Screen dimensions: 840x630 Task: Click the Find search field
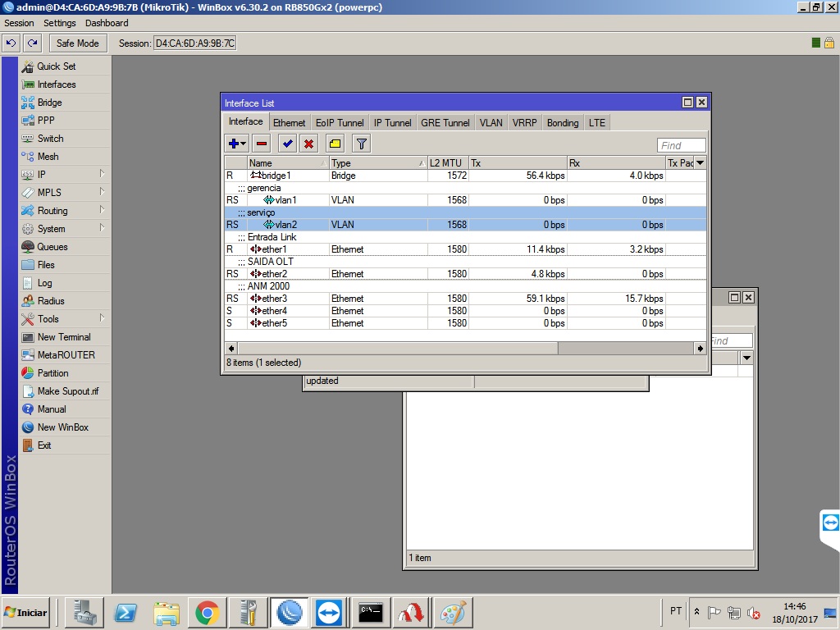point(681,145)
